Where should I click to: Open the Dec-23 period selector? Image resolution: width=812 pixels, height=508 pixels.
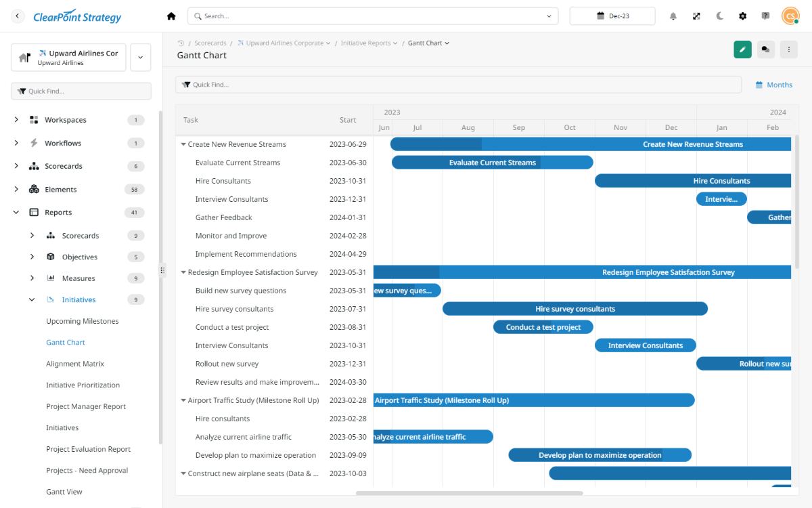(x=612, y=16)
